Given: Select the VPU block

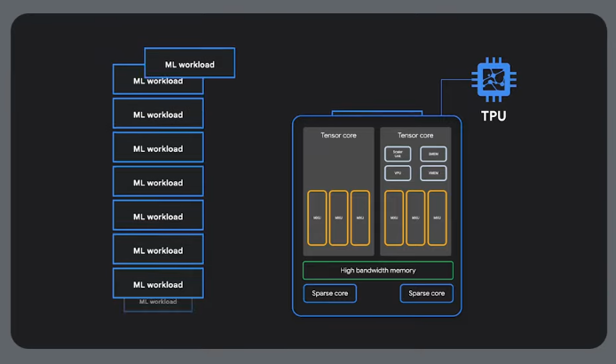Looking at the screenshot, I should (x=398, y=173).
